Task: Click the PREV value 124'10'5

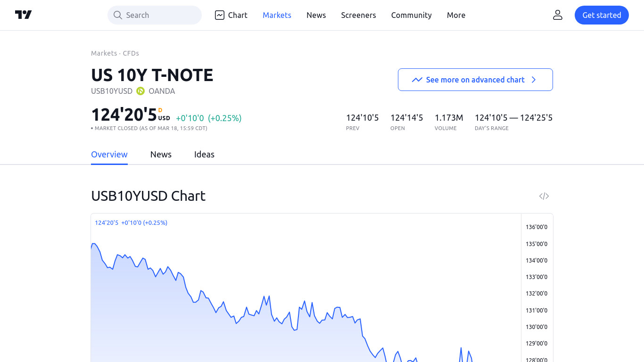Action: [x=363, y=118]
